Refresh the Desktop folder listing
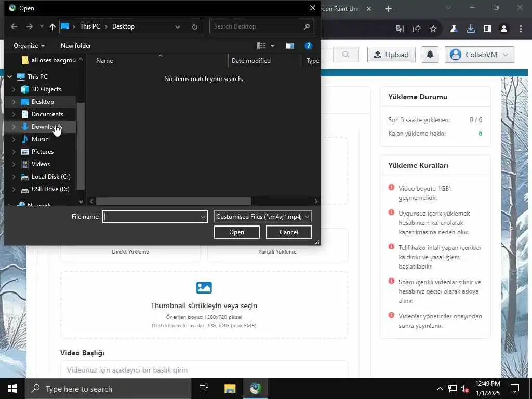Image resolution: width=532 pixels, height=399 pixels. [194, 26]
